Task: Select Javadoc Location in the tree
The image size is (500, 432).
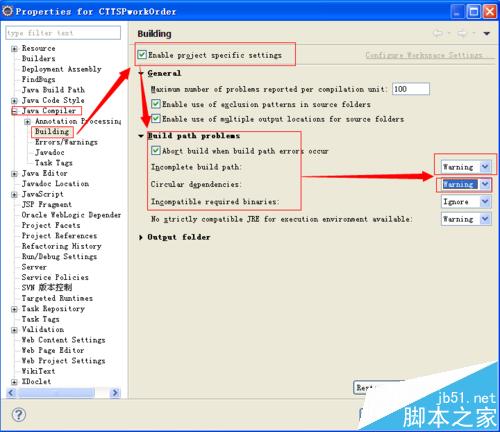Action: coord(55,184)
